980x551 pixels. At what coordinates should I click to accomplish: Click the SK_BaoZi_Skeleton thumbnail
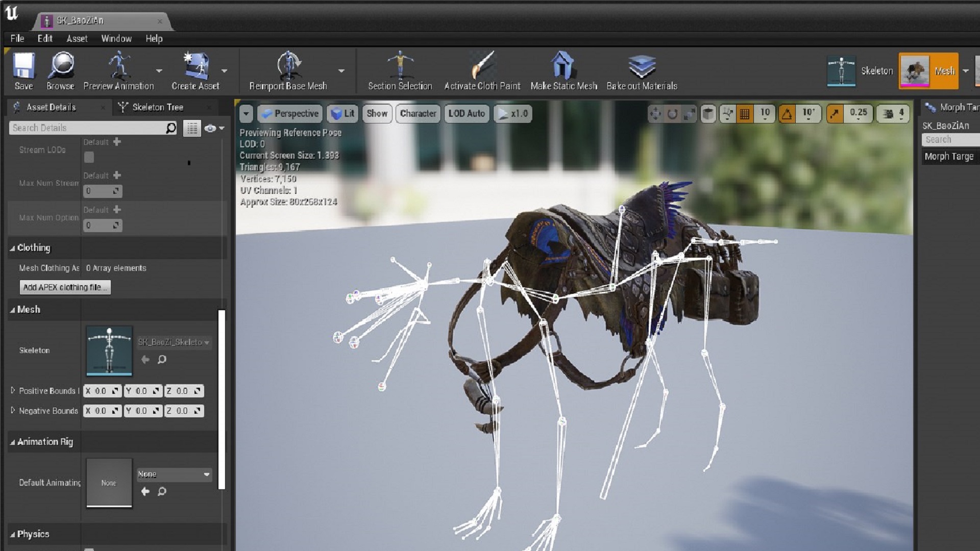click(109, 350)
